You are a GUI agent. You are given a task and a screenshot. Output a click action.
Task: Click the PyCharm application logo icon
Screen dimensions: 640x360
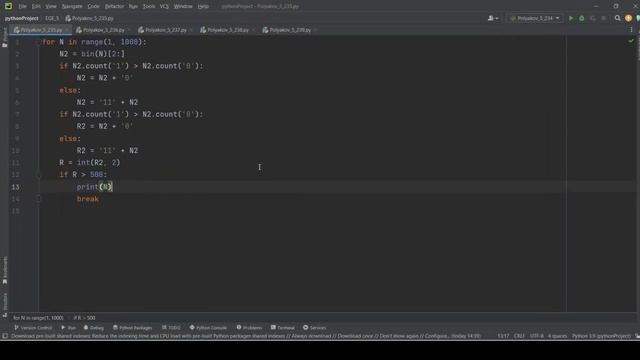(8, 6)
